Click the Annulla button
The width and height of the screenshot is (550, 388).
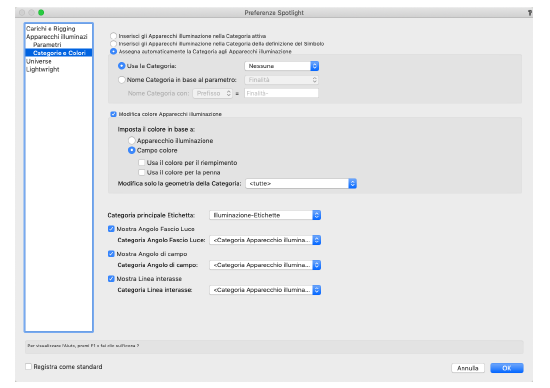(468, 368)
